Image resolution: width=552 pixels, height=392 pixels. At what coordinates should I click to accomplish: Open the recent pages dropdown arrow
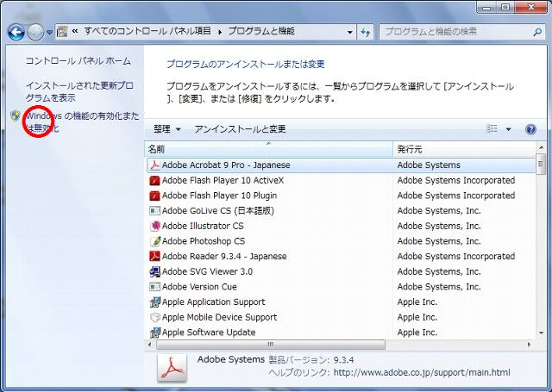pyautogui.click(x=50, y=33)
